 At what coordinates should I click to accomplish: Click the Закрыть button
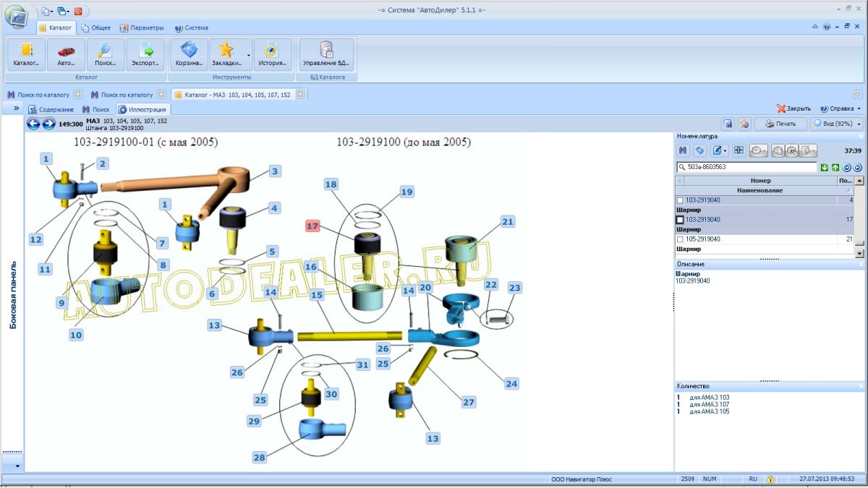point(794,108)
